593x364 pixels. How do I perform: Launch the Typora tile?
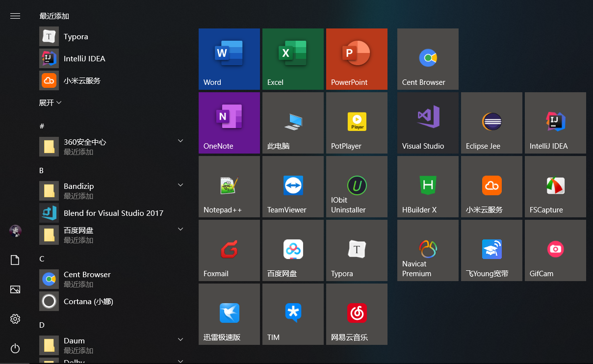[357, 250]
